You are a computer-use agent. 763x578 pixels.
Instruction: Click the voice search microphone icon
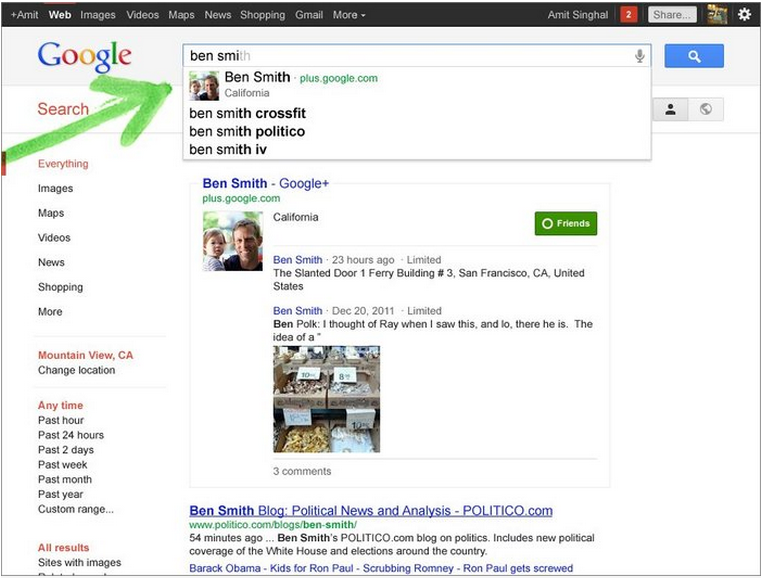click(639, 57)
